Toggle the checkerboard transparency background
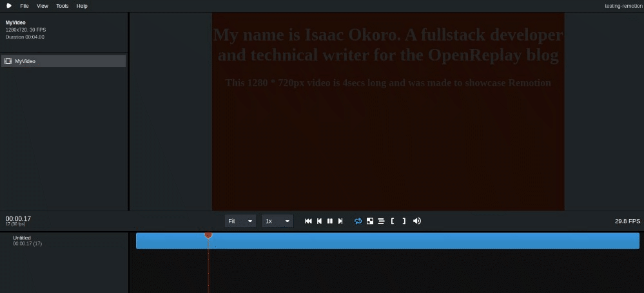Viewport: 644px width, 293px height. [x=370, y=221]
